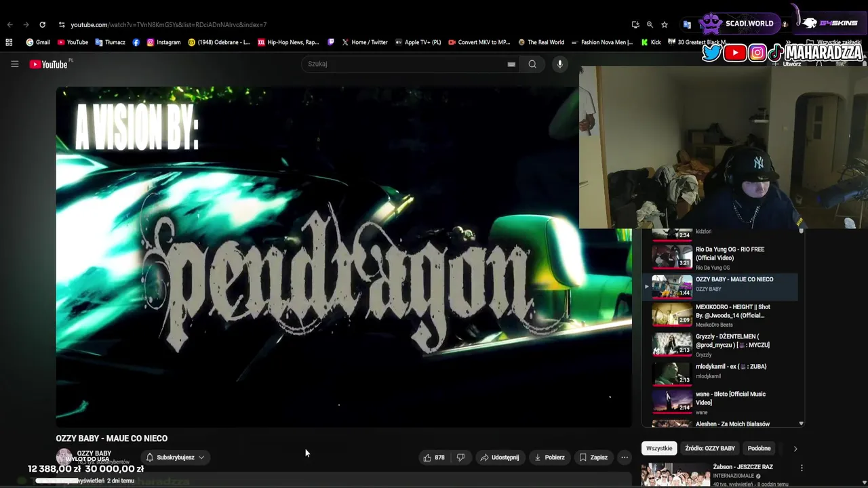The width and height of the screenshot is (868, 488).
Task: Open the on-screen keyboard icon in the search box
Action: 511,64
